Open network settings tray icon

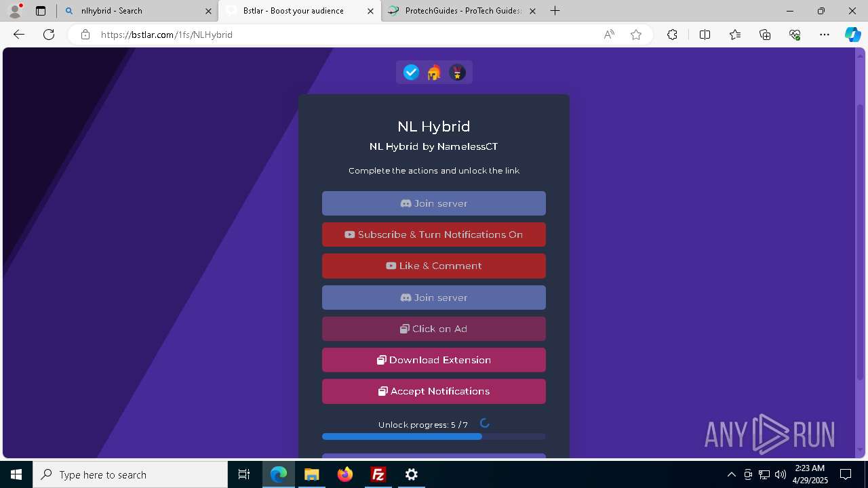coord(764,474)
